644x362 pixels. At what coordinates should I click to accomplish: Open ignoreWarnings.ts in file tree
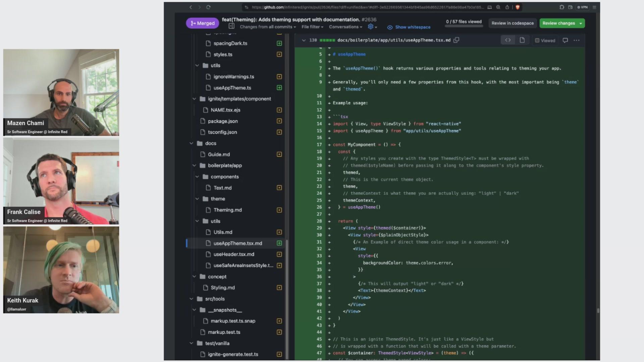pos(234,77)
